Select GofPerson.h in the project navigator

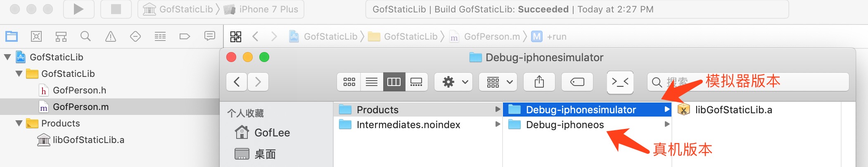[x=79, y=90]
